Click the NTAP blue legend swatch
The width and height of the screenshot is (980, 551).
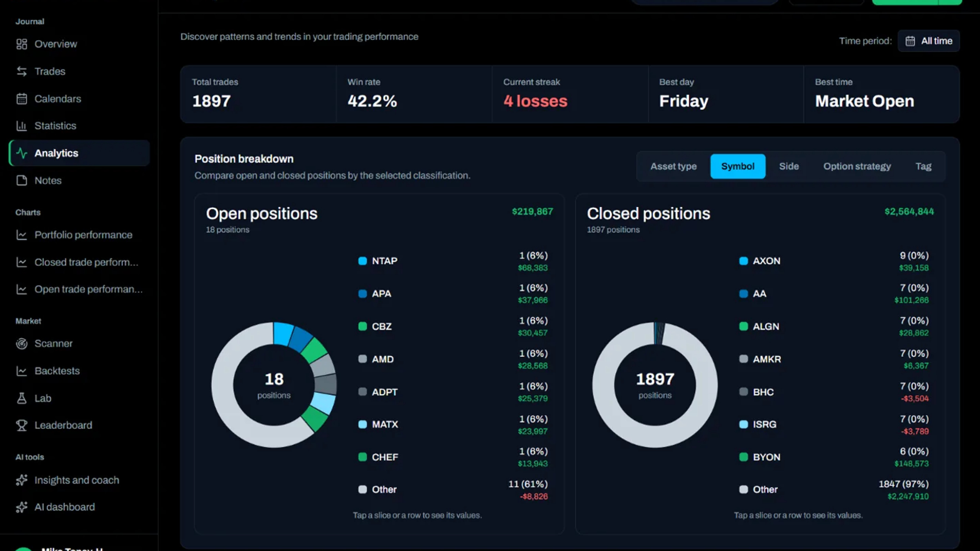coord(362,261)
